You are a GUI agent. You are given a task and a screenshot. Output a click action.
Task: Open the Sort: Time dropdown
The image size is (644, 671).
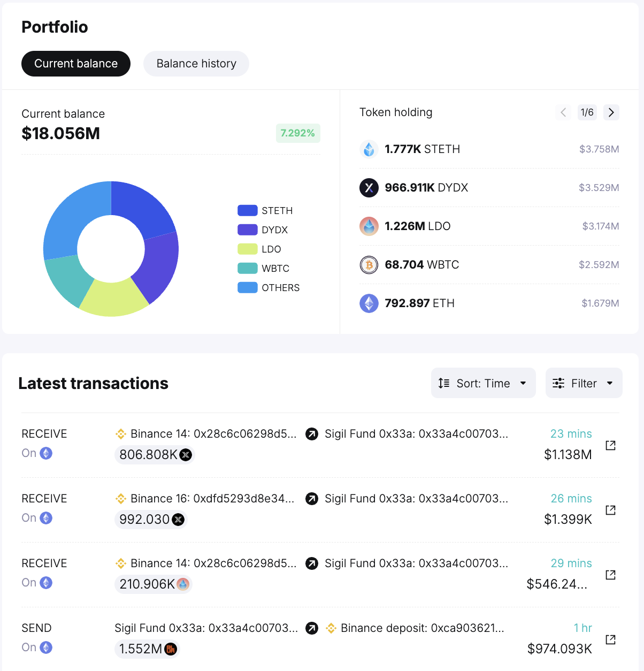click(x=483, y=383)
